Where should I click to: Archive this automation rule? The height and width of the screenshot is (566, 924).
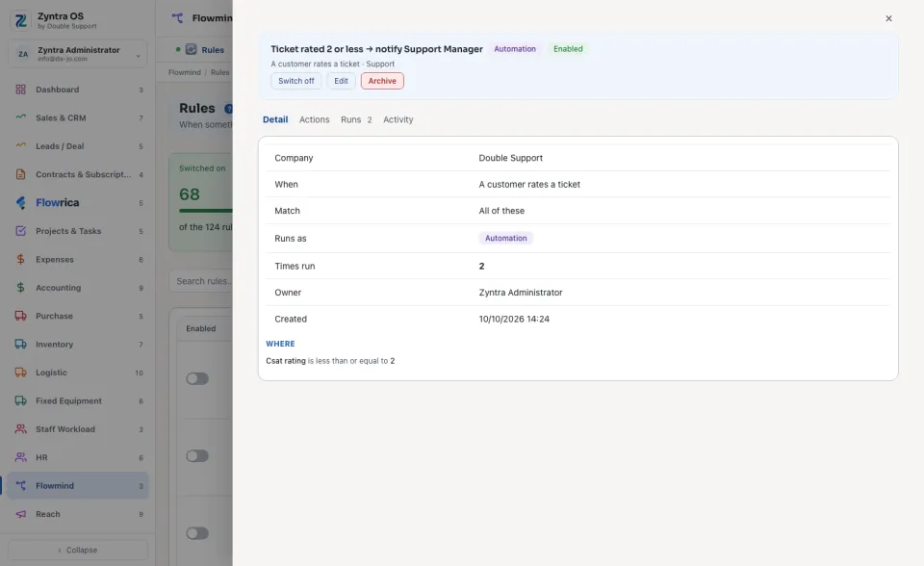click(x=382, y=81)
